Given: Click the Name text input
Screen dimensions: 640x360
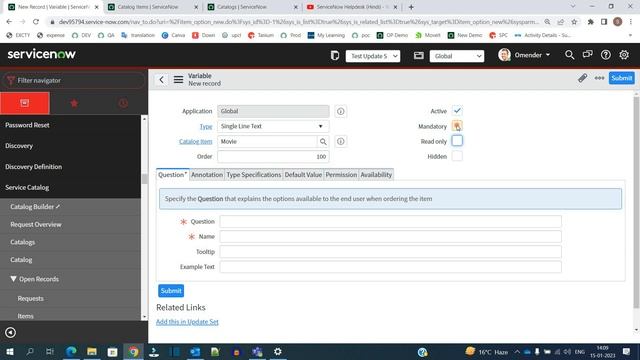Looking at the screenshot, I should (390, 237).
